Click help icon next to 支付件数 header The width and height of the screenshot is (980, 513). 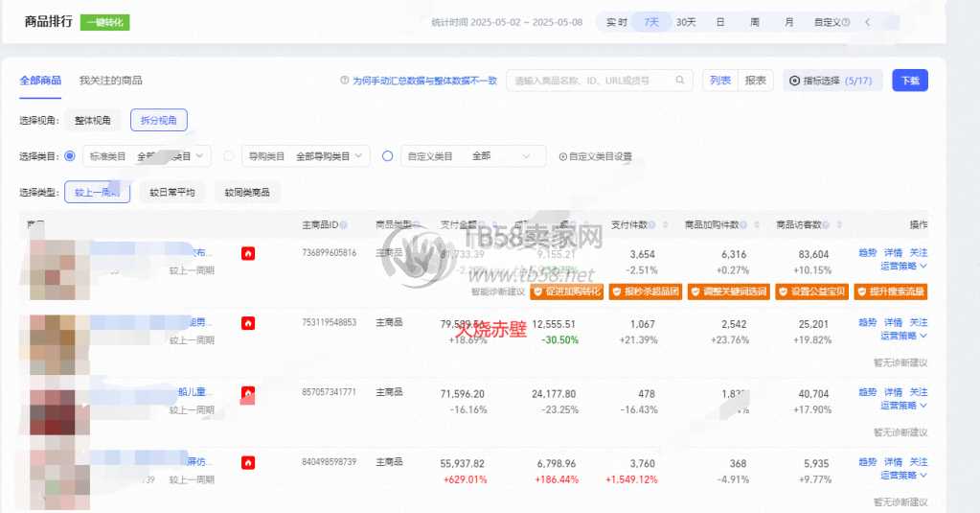point(651,224)
